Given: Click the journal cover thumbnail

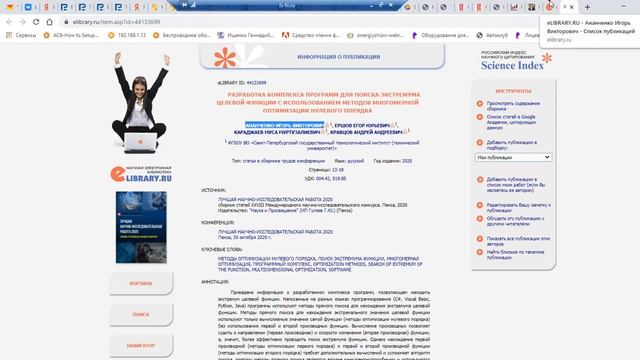Looking at the screenshot, I should [x=141, y=227].
